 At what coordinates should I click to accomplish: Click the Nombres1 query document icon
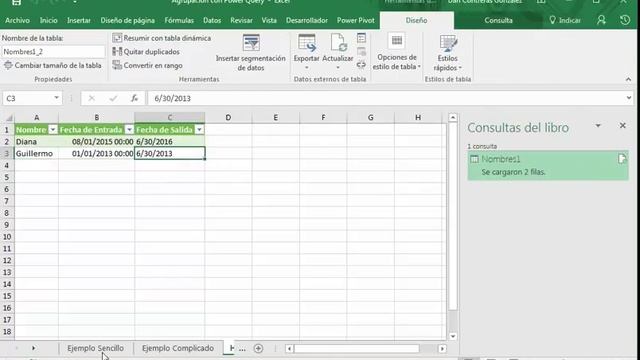tap(622, 159)
